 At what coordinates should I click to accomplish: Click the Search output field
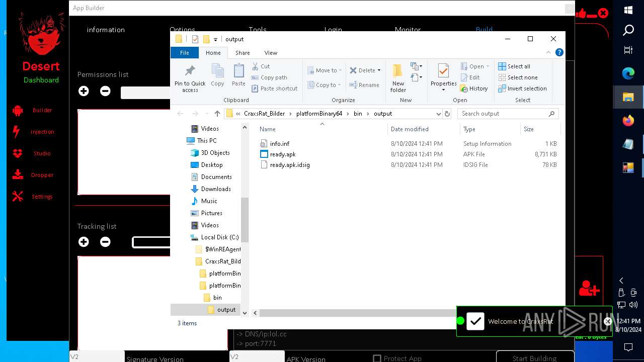coord(507,114)
